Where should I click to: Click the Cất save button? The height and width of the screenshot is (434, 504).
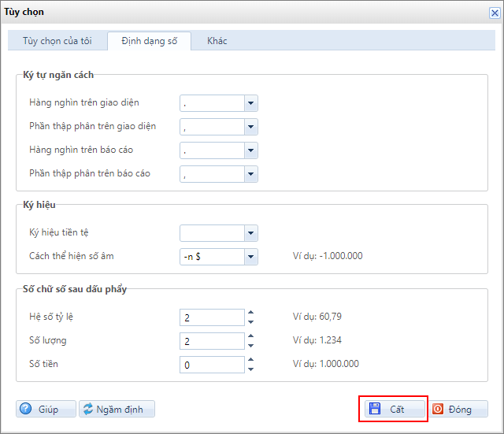[x=395, y=409]
